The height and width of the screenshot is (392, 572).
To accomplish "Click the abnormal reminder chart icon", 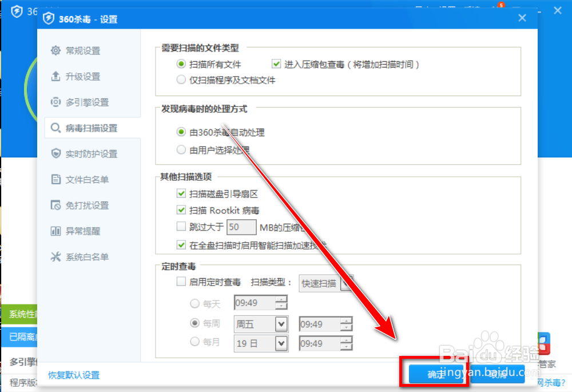I will pyautogui.click(x=55, y=231).
